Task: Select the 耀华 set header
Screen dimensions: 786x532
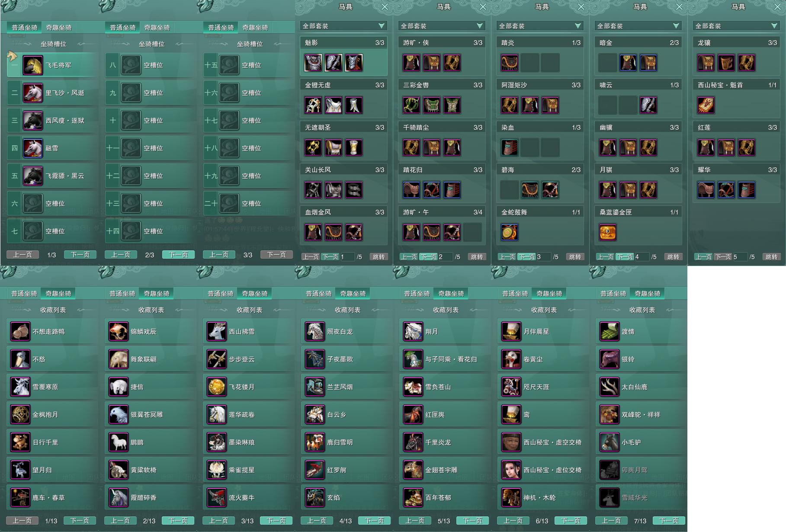Action: click(737, 170)
